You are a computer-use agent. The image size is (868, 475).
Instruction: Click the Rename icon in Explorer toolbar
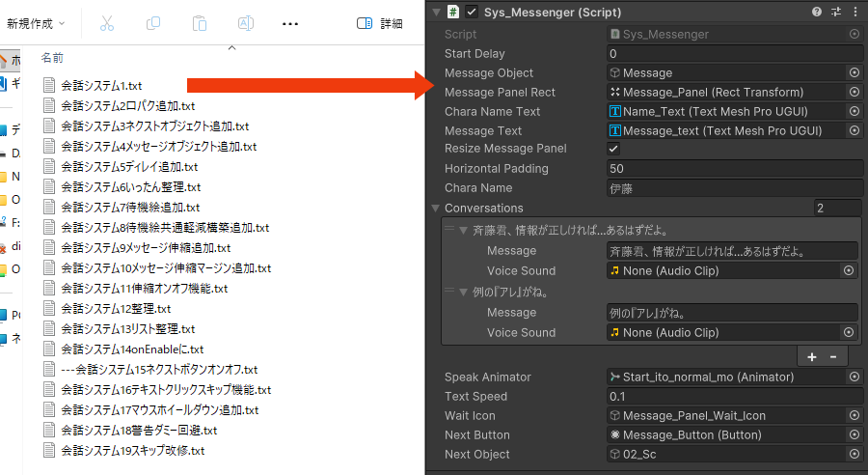(246, 23)
